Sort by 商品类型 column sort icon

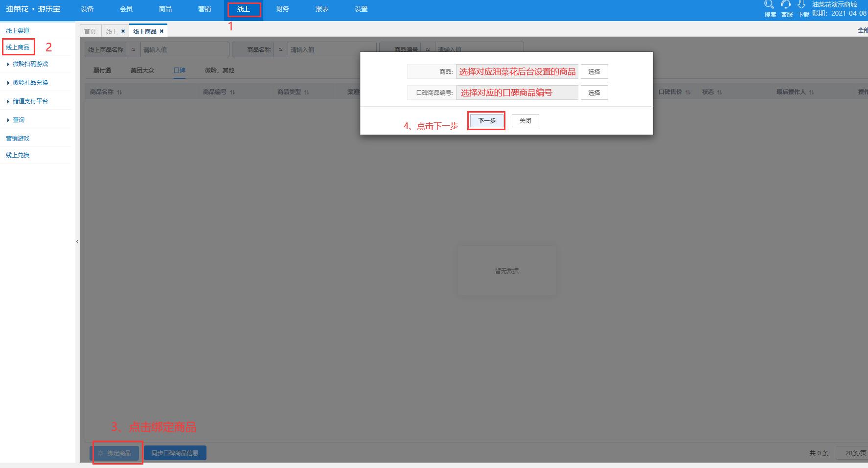pyautogui.click(x=307, y=92)
